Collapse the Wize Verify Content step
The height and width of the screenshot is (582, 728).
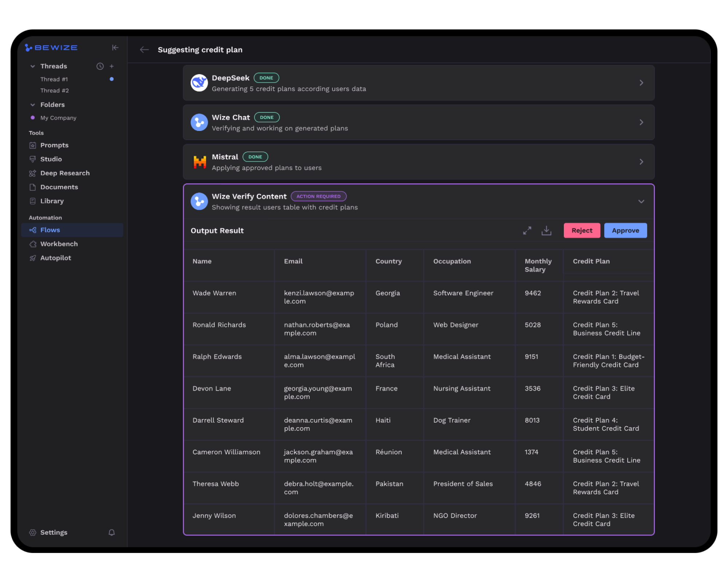[641, 202]
